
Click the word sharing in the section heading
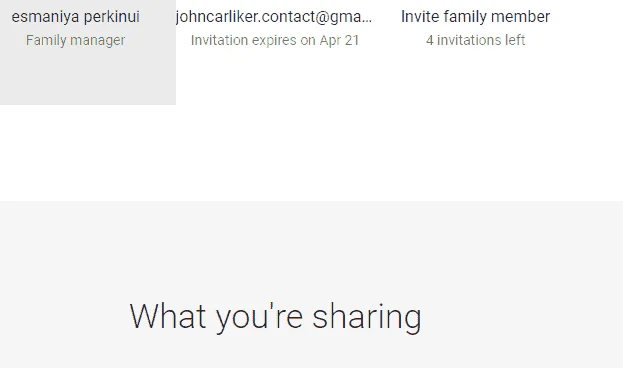(366, 317)
